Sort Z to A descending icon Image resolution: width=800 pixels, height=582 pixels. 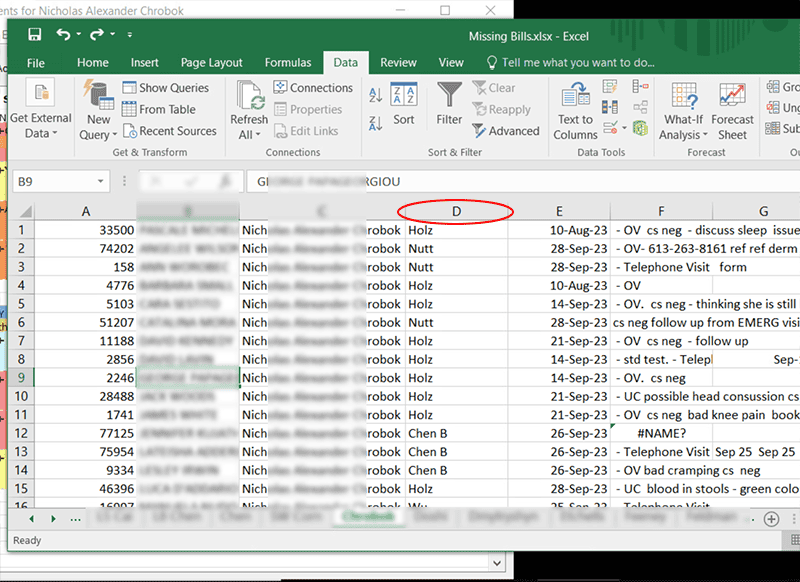tap(376, 120)
